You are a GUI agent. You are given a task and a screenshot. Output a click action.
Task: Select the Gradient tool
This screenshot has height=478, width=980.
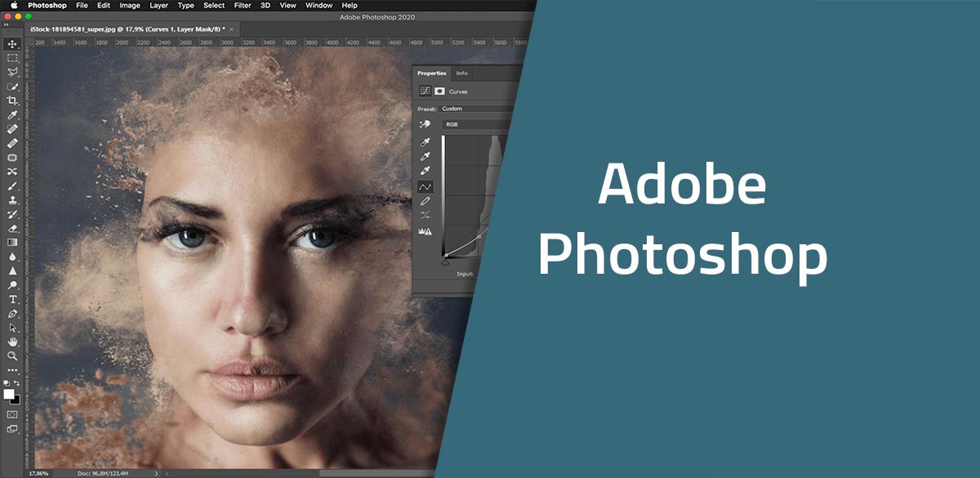point(12,243)
